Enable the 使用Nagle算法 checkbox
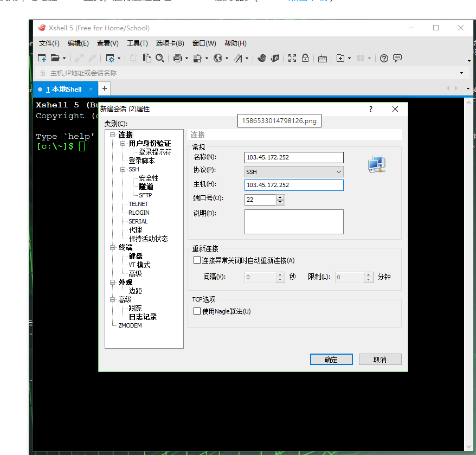The width and height of the screenshot is (476, 455). (x=197, y=311)
